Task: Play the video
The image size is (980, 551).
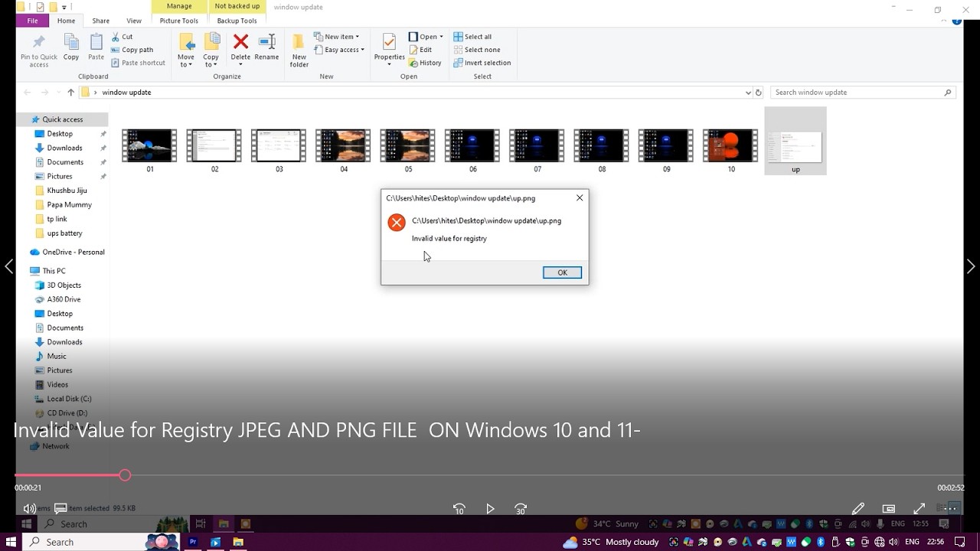Action: [490, 508]
